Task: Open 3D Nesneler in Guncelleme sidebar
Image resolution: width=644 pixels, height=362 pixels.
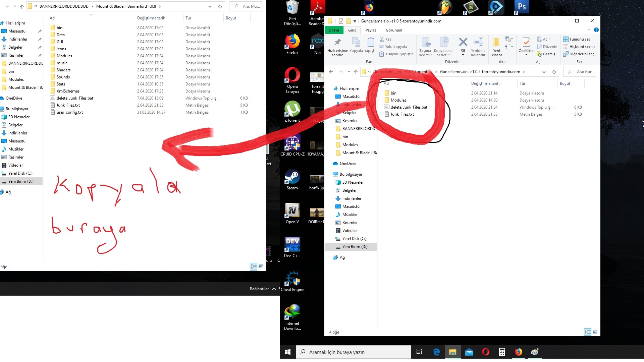Action: tap(353, 182)
